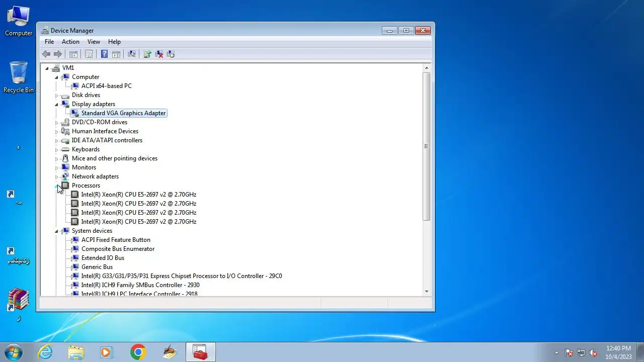The width and height of the screenshot is (644, 362).
Task: Expand the Human Interface Devices category
Action: pyautogui.click(x=56, y=131)
